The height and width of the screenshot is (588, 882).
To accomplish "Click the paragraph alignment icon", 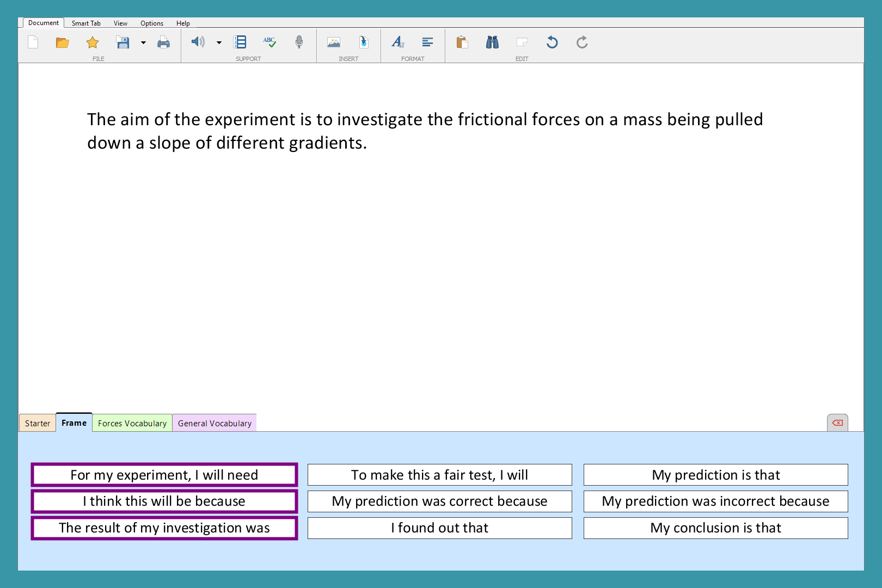I will (x=428, y=42).
